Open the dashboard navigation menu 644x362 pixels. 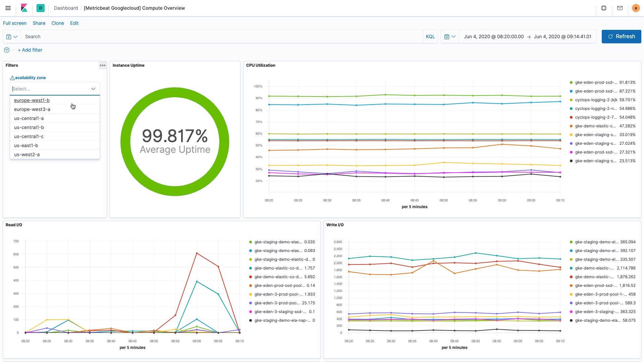tap(7, 7)
